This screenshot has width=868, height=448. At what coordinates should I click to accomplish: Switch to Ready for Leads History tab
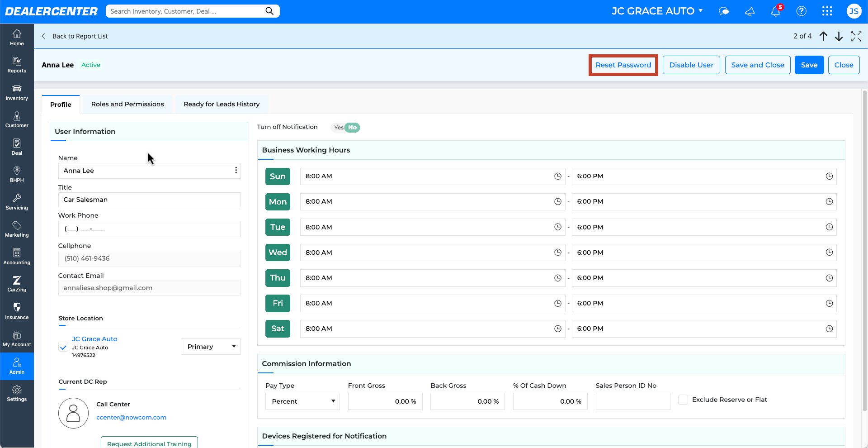[222, 104]
